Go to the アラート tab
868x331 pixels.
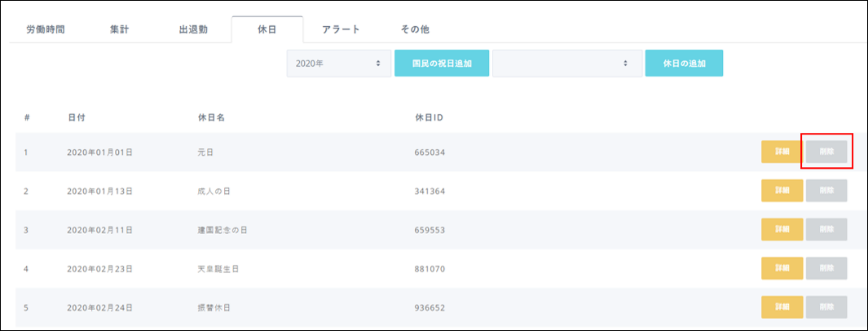pyautogui.click(x=341, y=29)
